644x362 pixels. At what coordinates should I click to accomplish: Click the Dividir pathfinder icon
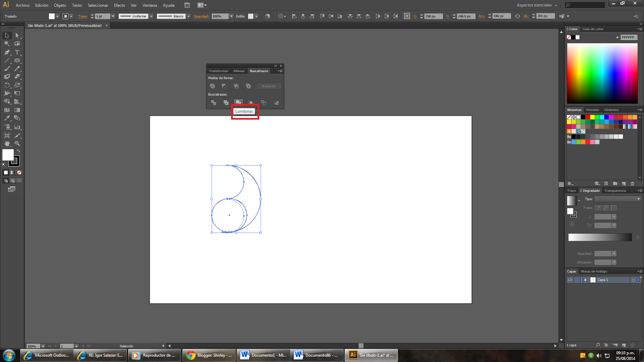click(x=214, y=103)
